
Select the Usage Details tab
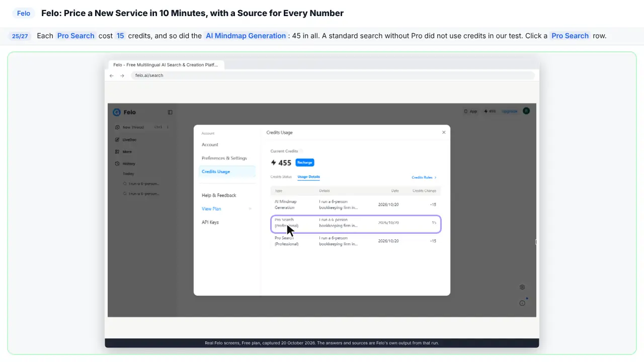pyautogui.click(x=308, y=177)
